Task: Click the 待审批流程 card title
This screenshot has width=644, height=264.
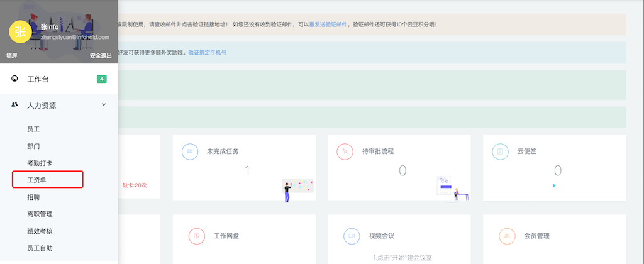Action: (x=378, y=151)
